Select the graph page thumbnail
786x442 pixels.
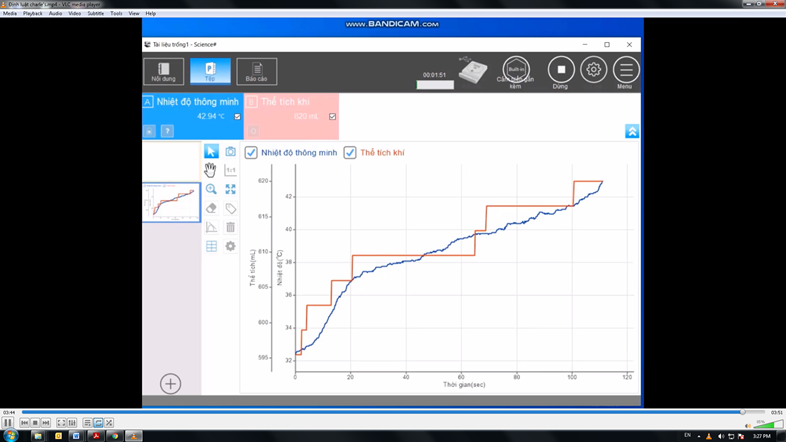tap(171, 202)
